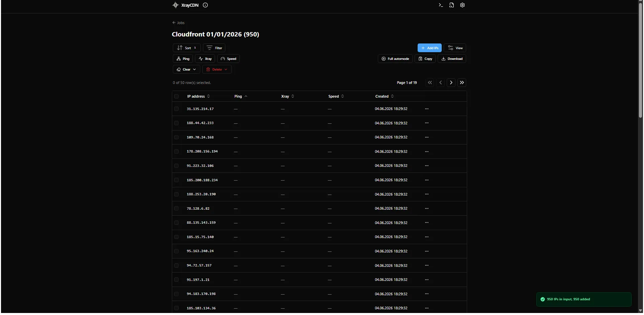
Task: Expand the Delete dropdown
Action: [217, 69]
